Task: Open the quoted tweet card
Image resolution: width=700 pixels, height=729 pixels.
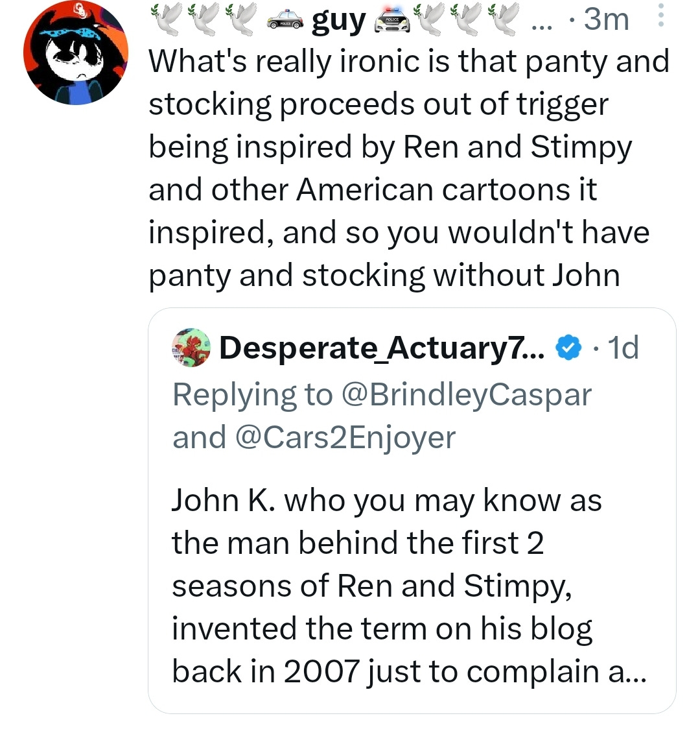Action: (x=412, y=510)
